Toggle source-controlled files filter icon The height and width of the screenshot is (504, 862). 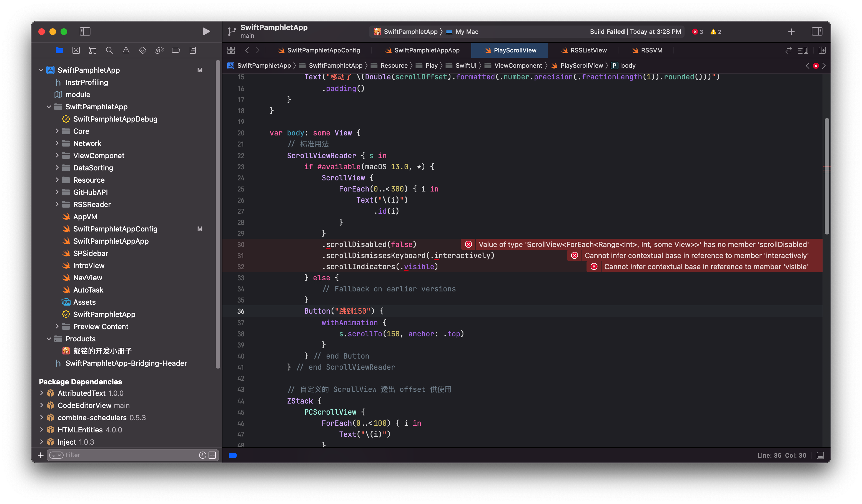click(212, 455)
